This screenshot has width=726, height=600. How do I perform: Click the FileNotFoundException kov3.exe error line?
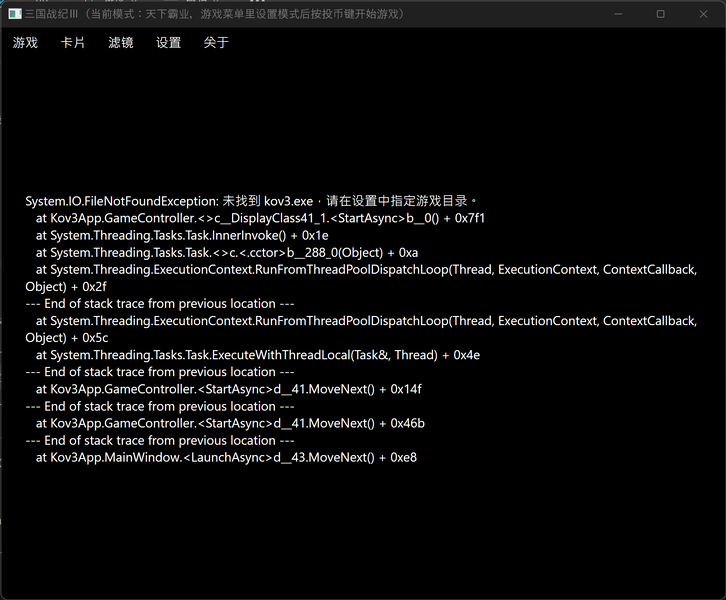[x=250, y=201]
